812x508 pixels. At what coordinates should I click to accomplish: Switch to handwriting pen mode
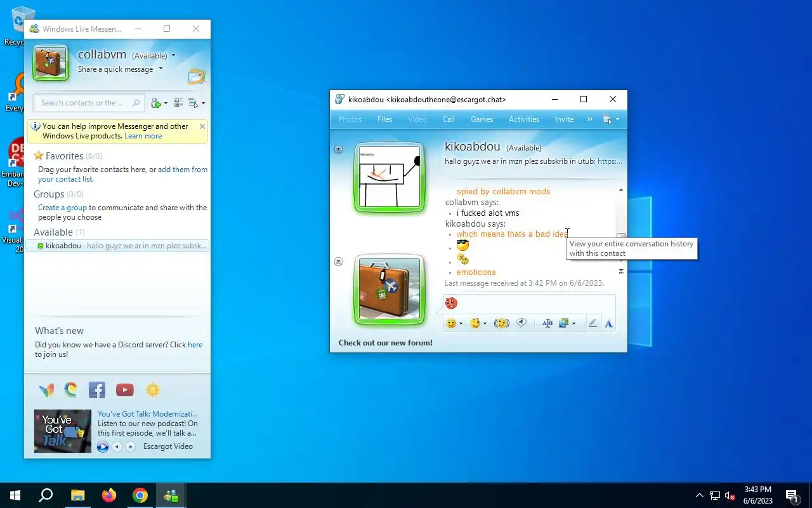[x=593, y=323]
